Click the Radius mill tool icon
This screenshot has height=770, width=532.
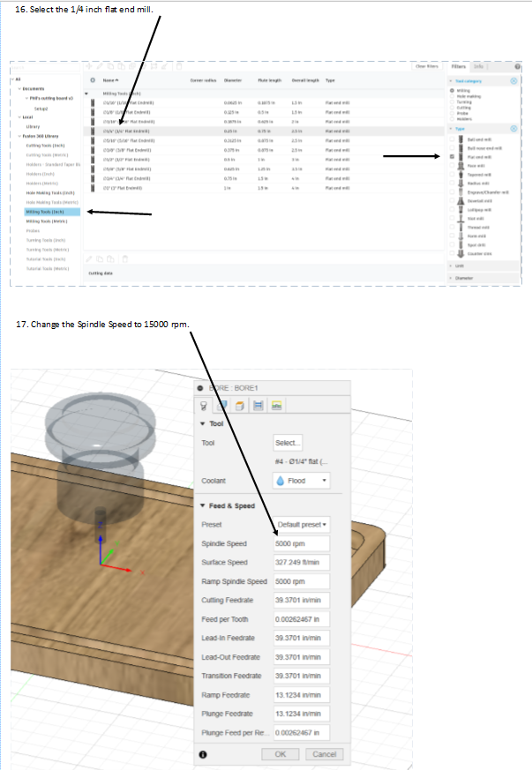461,183
